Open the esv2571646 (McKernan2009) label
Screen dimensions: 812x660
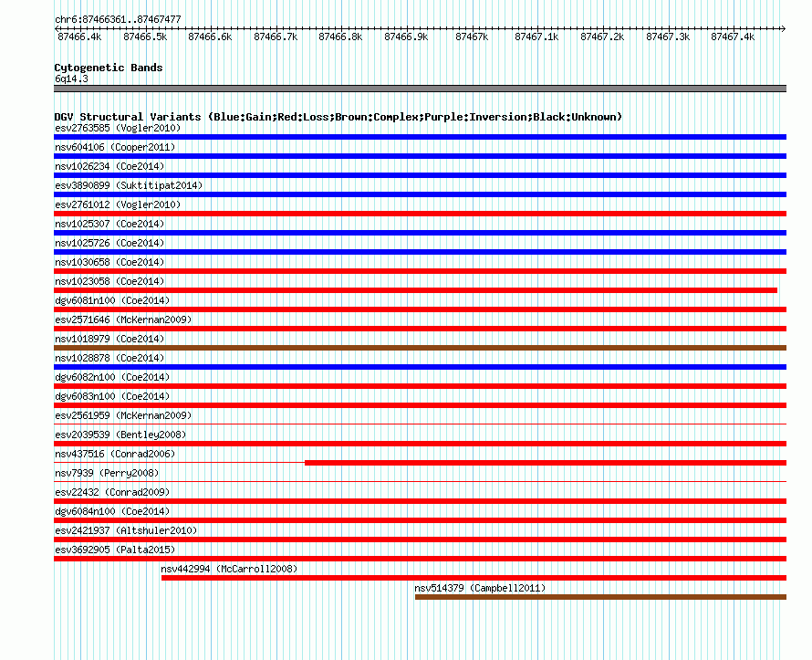(123, 320)
